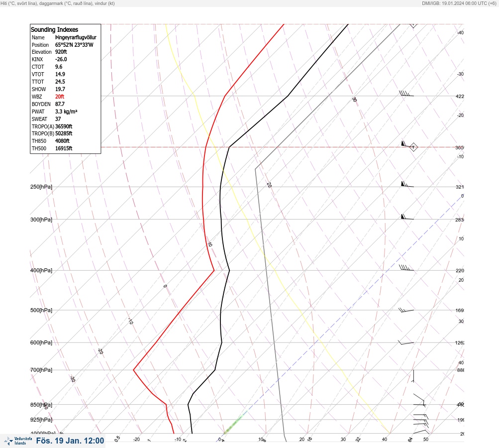Click the 50 temperature label on bottom axis
Screen dimensions: 499x448
(x=426, y=440)
